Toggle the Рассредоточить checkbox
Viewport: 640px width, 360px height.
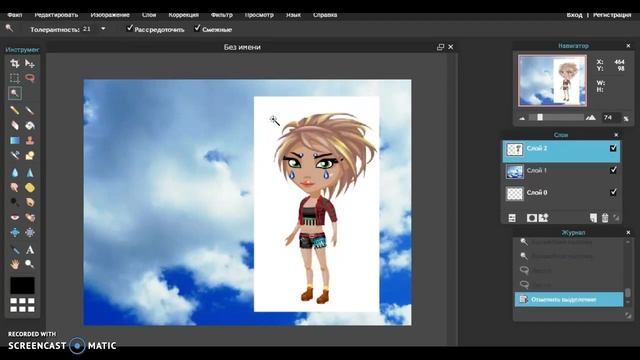[130, 28]
